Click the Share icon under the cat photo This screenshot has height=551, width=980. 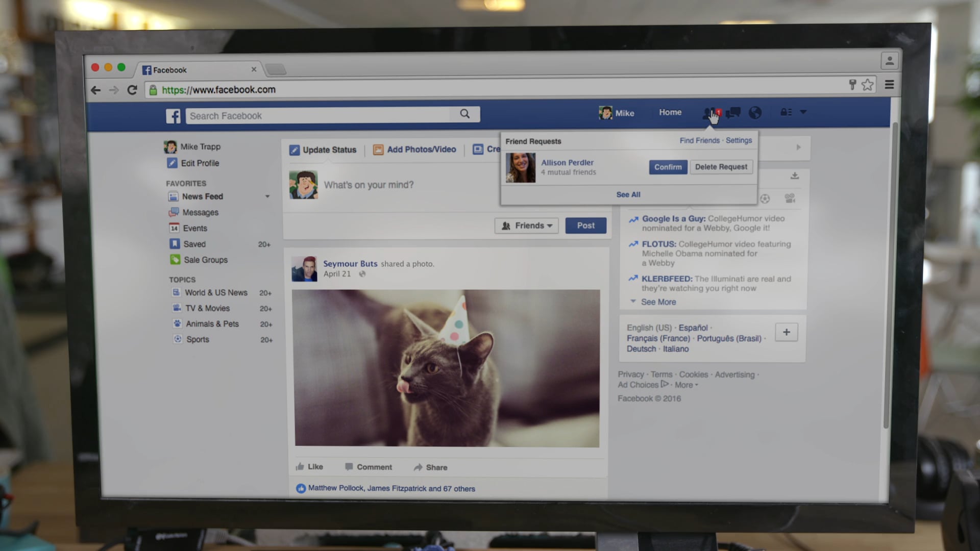point(417,467)
